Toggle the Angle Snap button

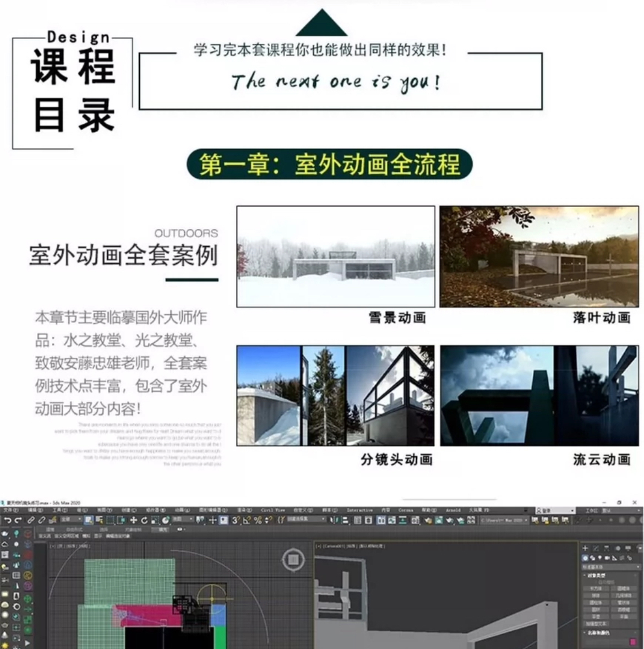click(x=247, y=520)
